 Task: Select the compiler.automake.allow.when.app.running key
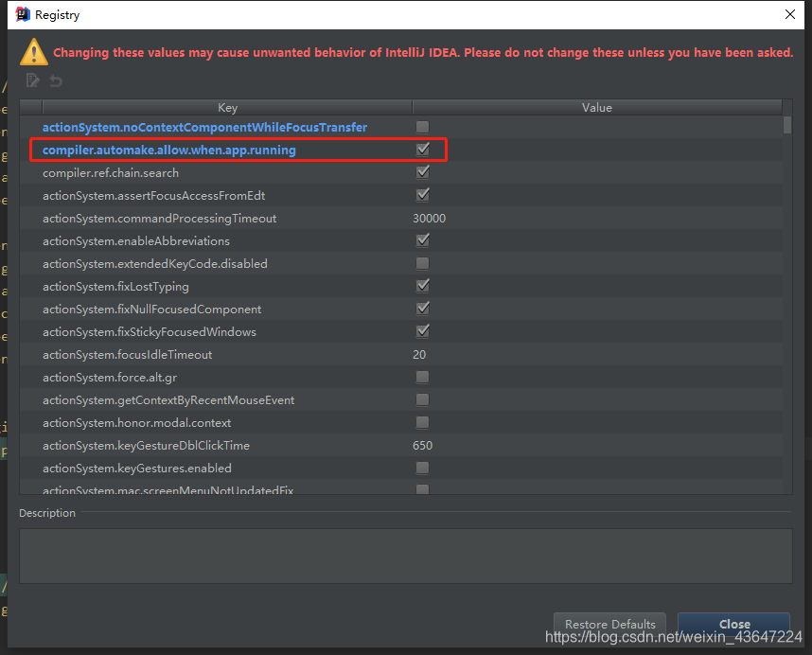(x=168, y=150)
